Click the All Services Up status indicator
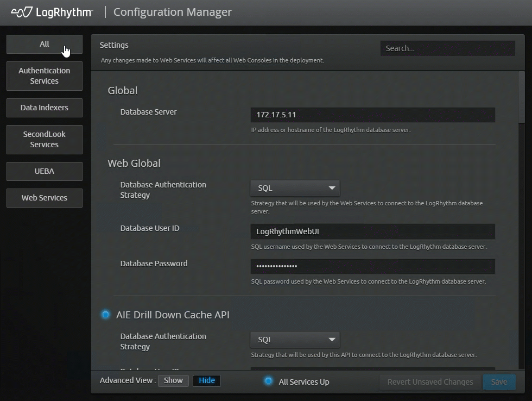Viewport: 532px width, 401px height. 268,381
